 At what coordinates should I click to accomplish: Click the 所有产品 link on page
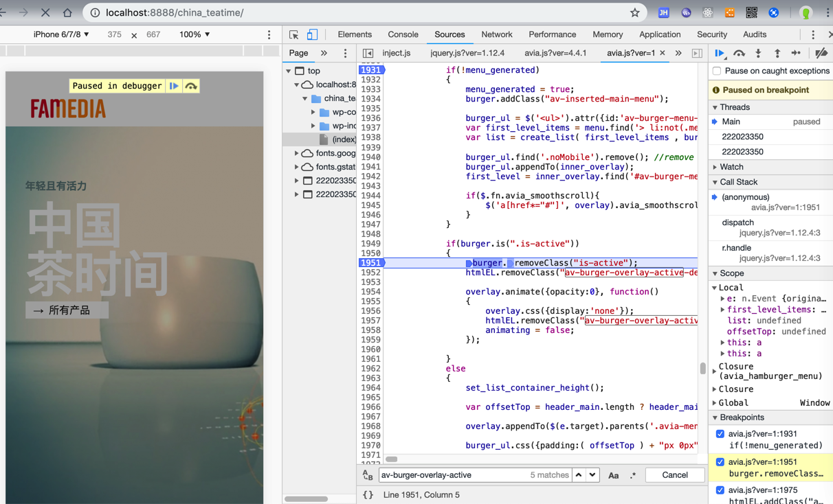67,310
